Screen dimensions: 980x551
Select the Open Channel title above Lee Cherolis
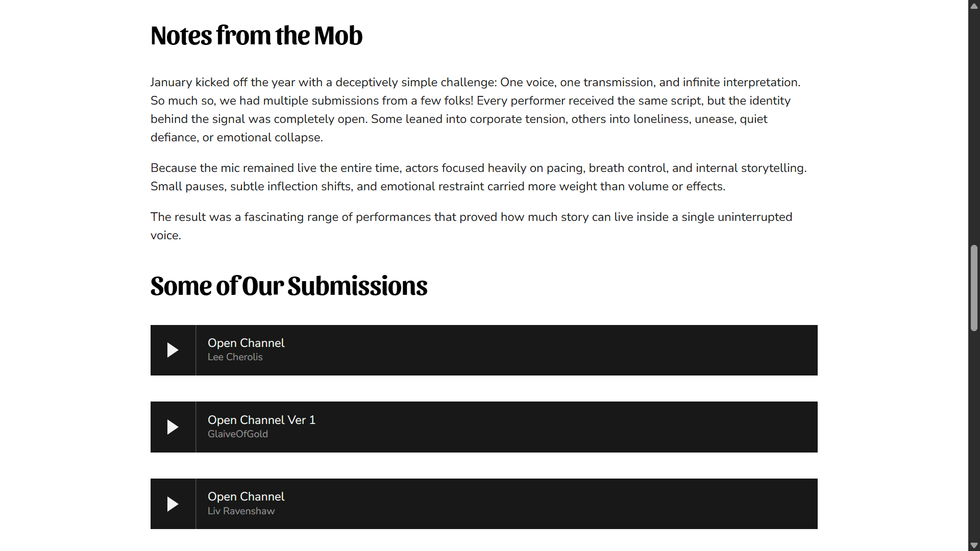(246, 343)
